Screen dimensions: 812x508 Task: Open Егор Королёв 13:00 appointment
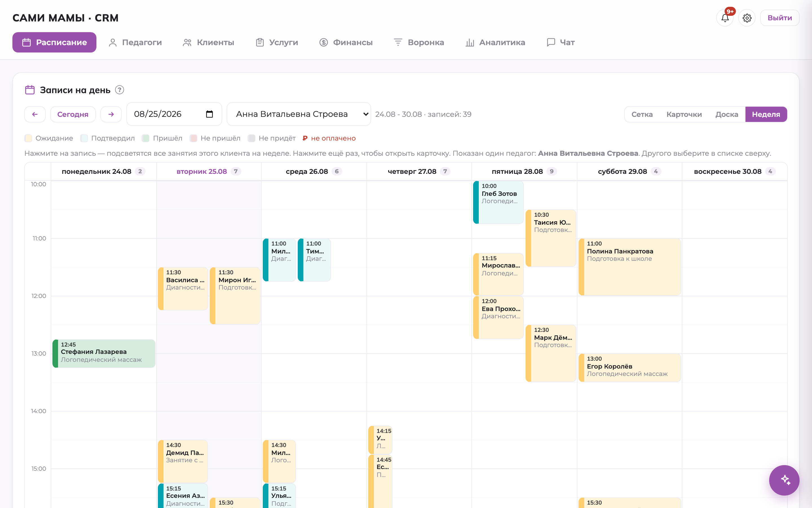[x=630, y=368]
